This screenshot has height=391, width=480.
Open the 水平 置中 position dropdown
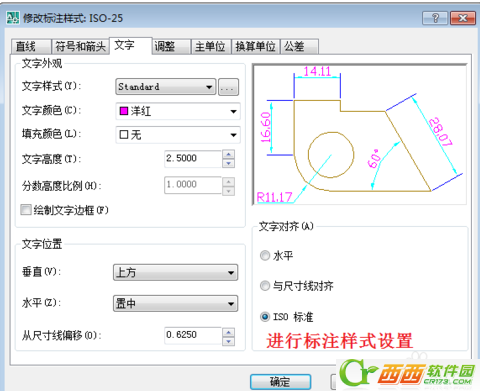[176, 303]
